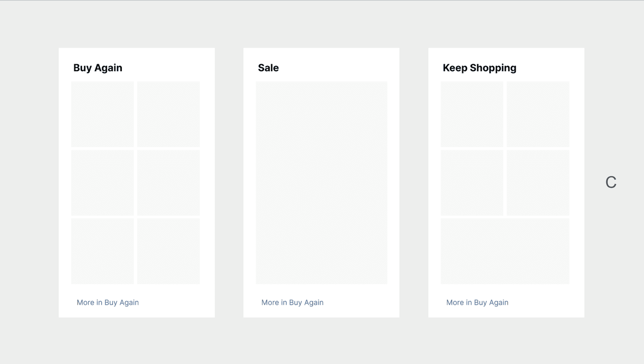
Task: Click middle-left thumbnail in Buy Again card
Action: point(102,183)
